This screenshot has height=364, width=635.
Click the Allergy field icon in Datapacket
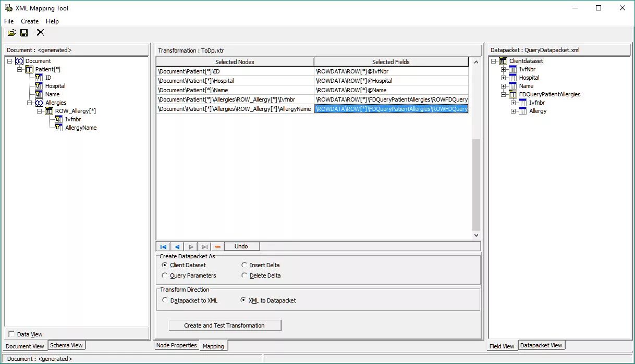click(x=523, y=111)
